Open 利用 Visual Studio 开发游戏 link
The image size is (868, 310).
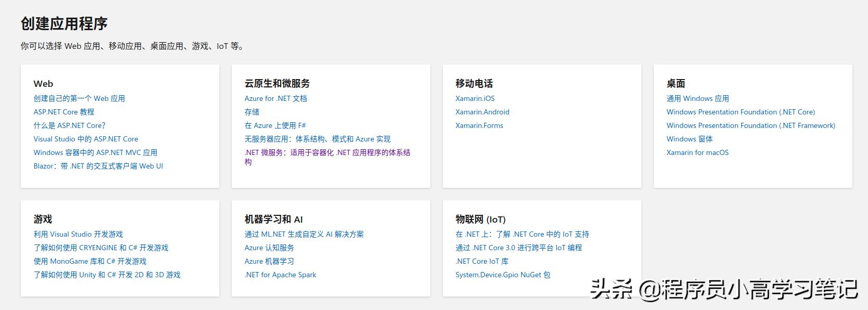tap(78, 234)
